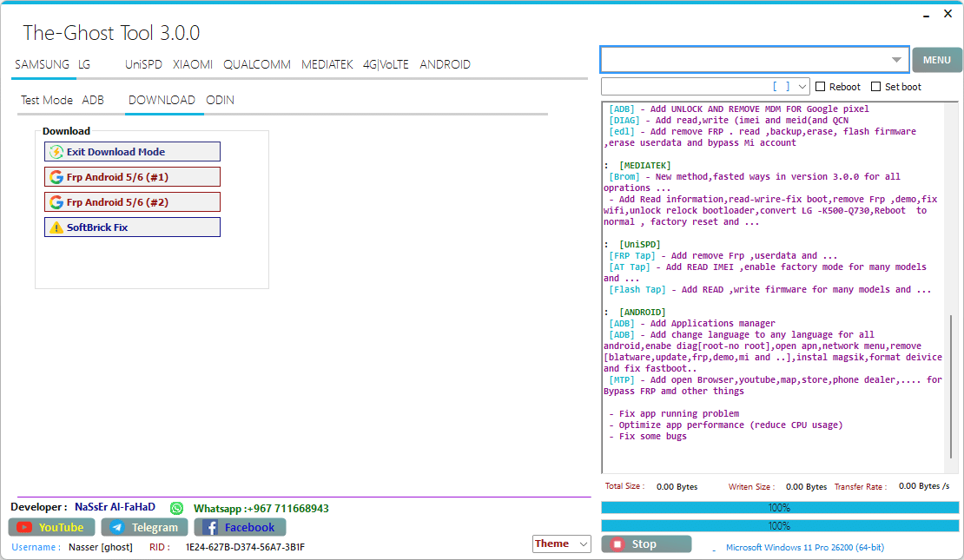Click the Writen Size 0.00 Bytes value

[806, 487]
